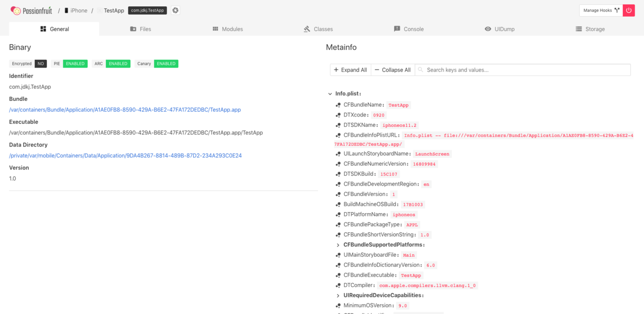The width and height of the screenshot is (644, 314).
Task: Click the iPhone device icon in breadcrumb
Action: [66, 10]
